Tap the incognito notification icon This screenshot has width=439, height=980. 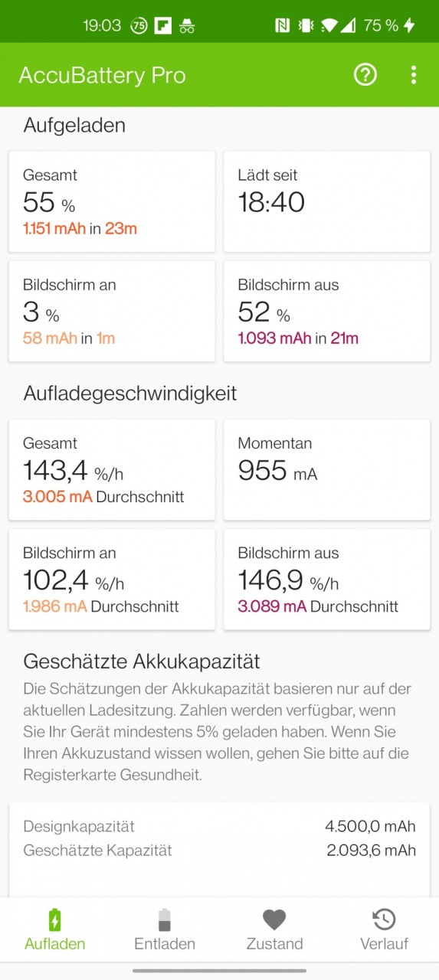[x=187, y=25]
